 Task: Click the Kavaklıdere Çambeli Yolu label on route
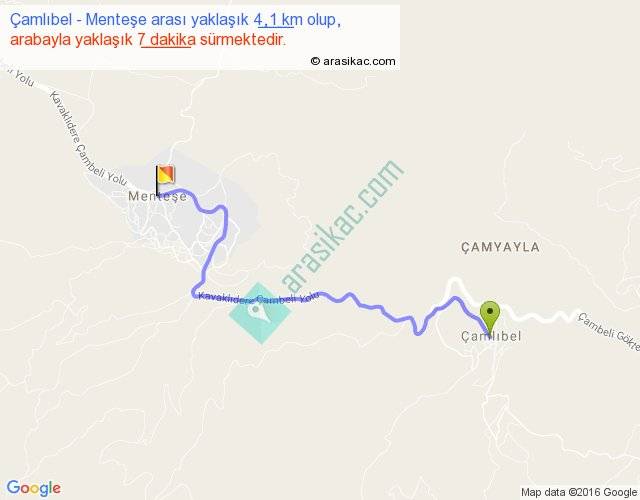[x=258, y=298]
